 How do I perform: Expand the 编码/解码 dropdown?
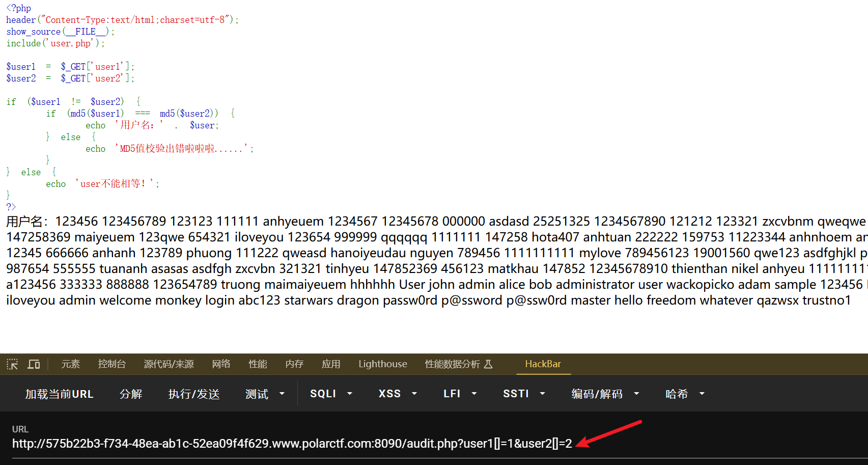coord(605,394)
